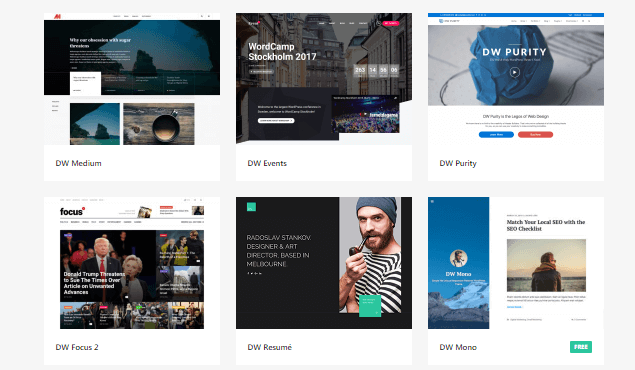Click the teal square near the striped shirt
Image resolution: width=635 pixels, height=370 pixels.
click(370, 306)
